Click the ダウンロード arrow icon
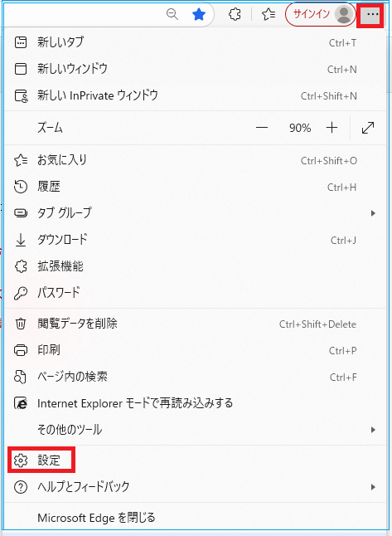The width and height of the screenshot is (392, 536). coord(21,240)
